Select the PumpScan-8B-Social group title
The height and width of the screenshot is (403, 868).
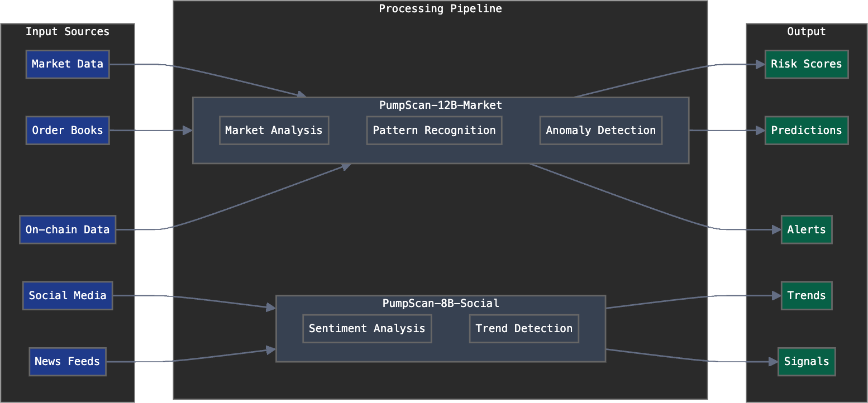point(441,304)
